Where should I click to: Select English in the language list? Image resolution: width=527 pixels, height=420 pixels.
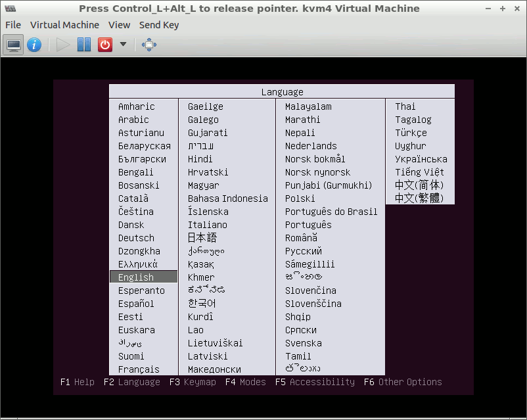coord(136,277)
